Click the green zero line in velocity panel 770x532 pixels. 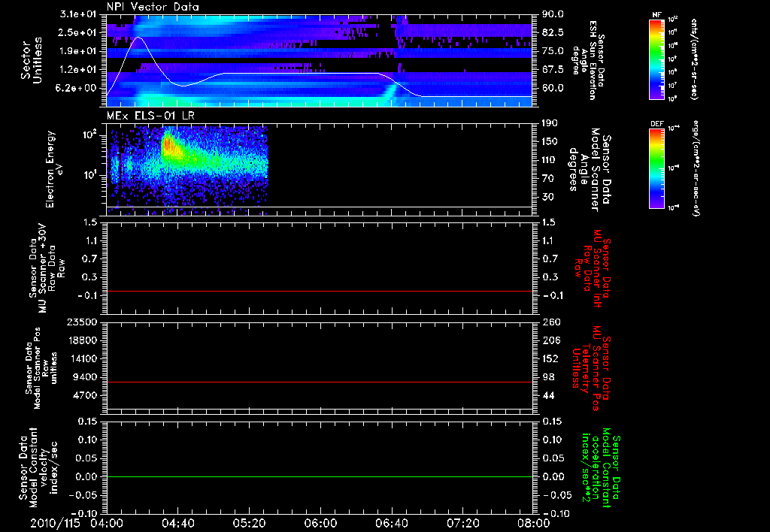[x=320, y=476]
